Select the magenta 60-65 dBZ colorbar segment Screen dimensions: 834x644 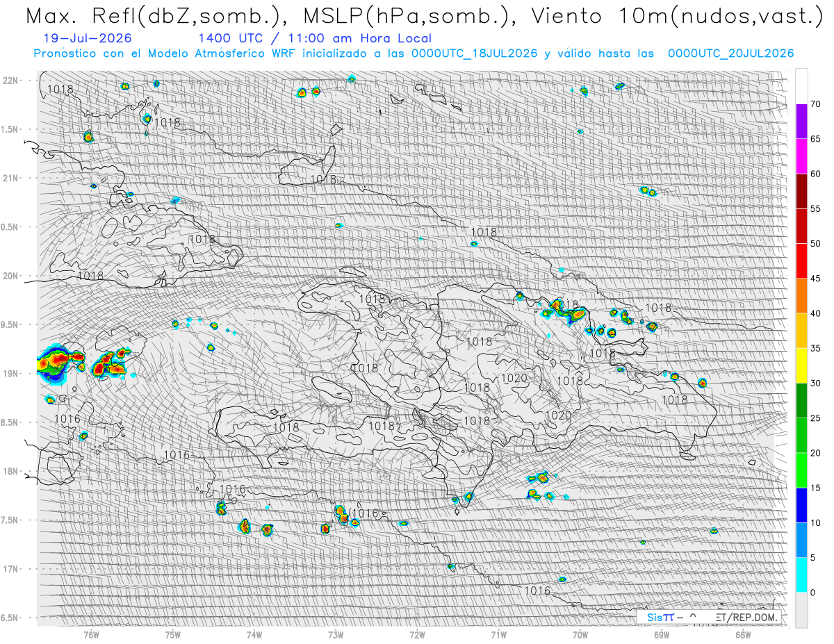click(x=801, y=156)
